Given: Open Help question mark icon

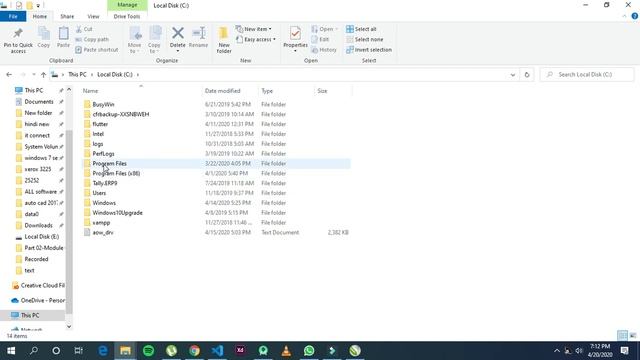Looking at the screenshot, I should 634,16.
